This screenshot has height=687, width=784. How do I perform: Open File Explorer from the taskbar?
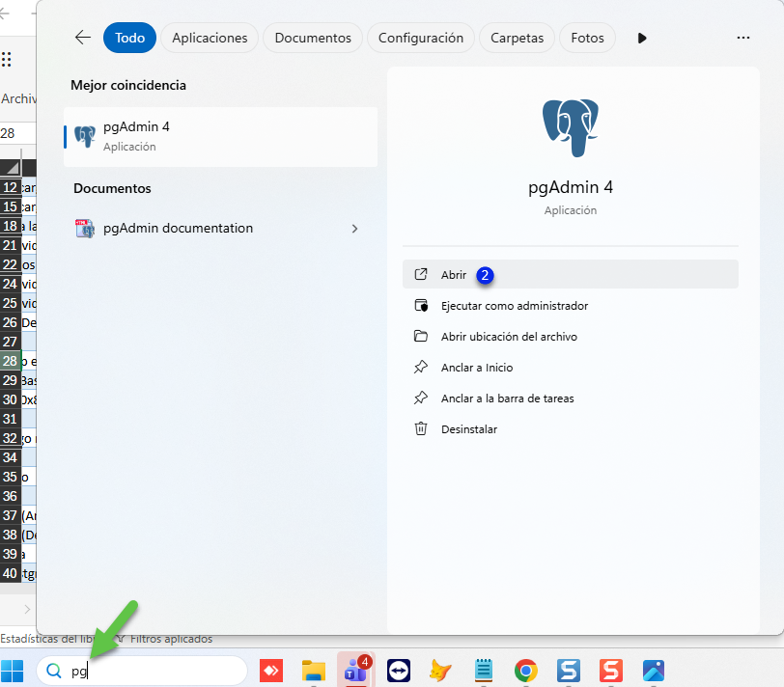(x=314, y=671)
